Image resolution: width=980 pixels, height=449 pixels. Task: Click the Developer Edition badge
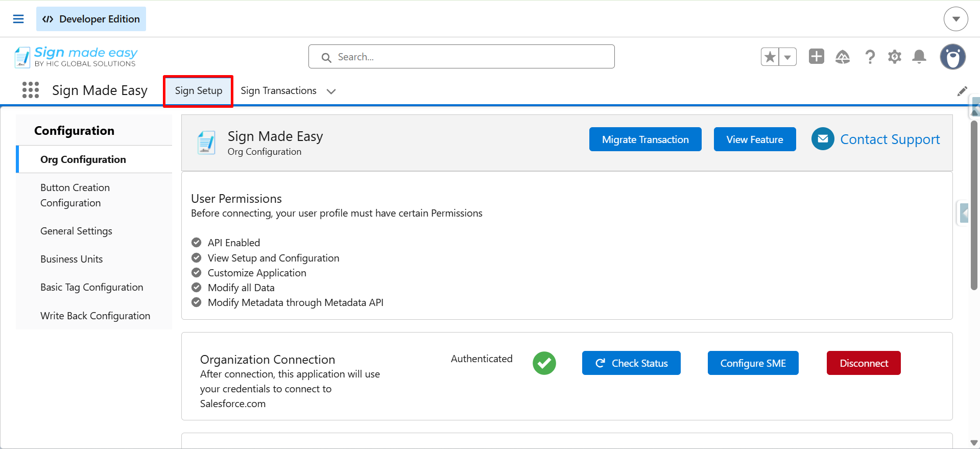pos(91,19)
